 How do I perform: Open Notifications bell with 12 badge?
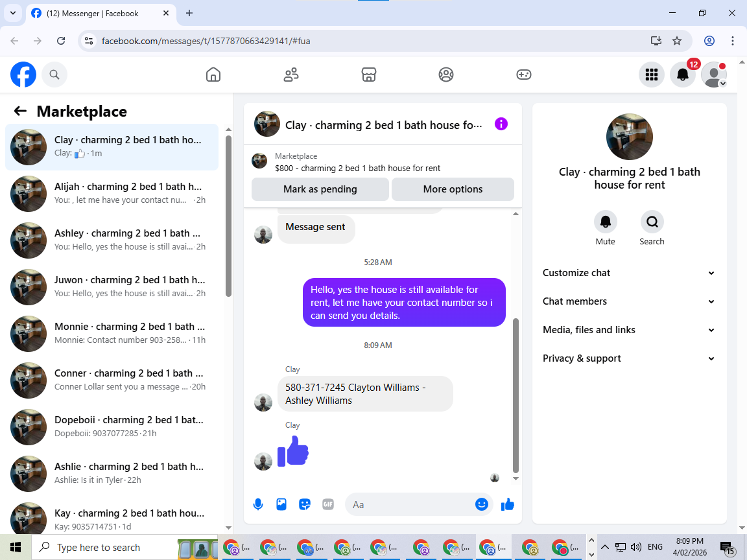(683, 75)
